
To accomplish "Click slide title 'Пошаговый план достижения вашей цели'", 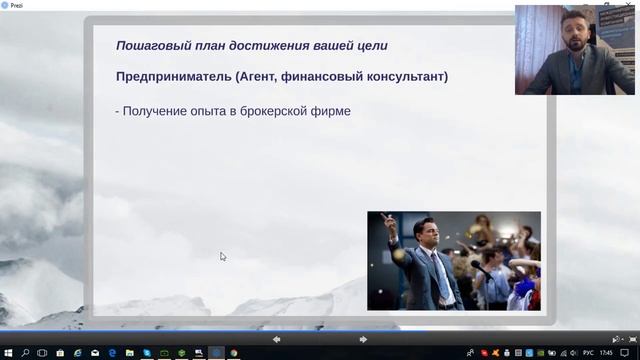I will pos(252,46).
